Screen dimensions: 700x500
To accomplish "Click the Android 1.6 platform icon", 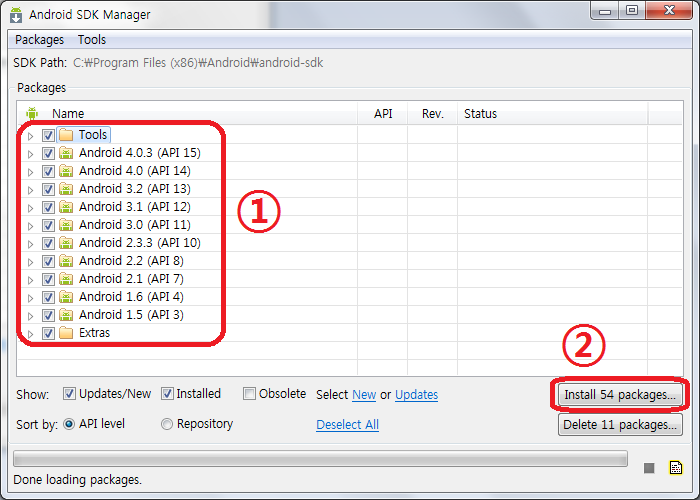I will 66,297.
